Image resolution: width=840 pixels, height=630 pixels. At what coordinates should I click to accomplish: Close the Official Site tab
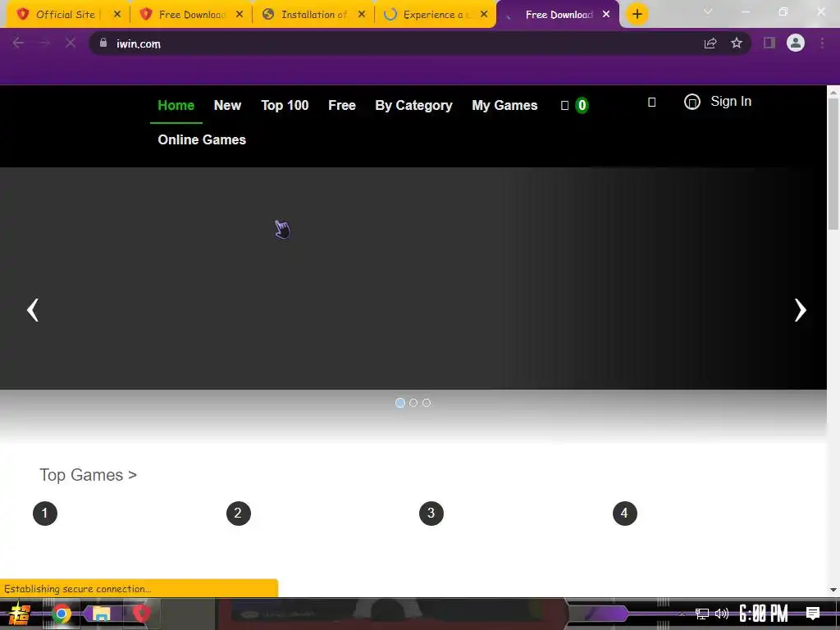(117, 15)
